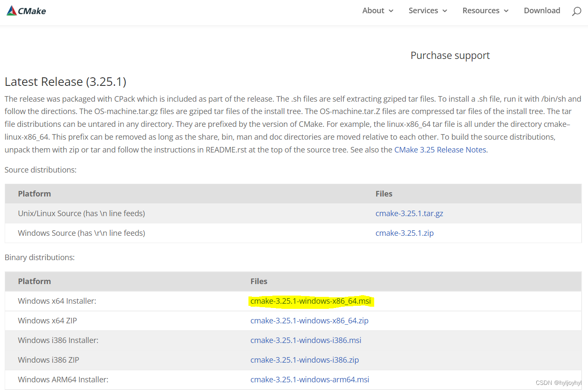Screen dimensions: 588x390
Task: Expand the Resources menu chevron
Action: [x=506, y=11]
